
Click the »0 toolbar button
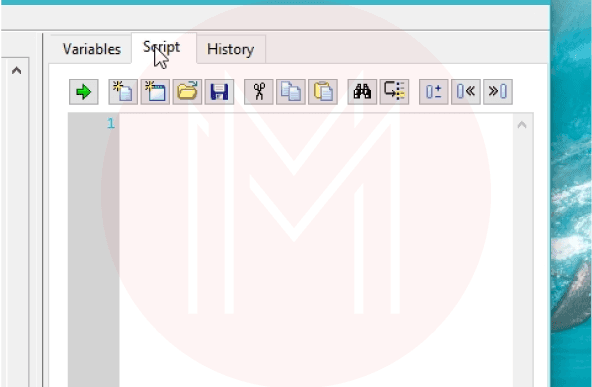click(x=498, y=92)
